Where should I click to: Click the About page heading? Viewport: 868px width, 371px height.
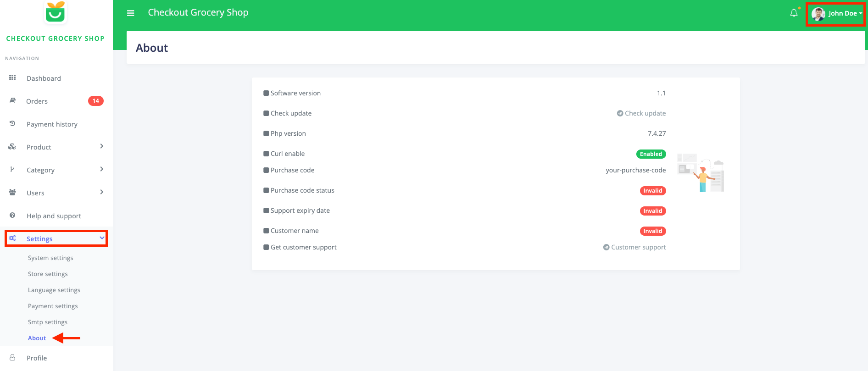pos(152,48)
